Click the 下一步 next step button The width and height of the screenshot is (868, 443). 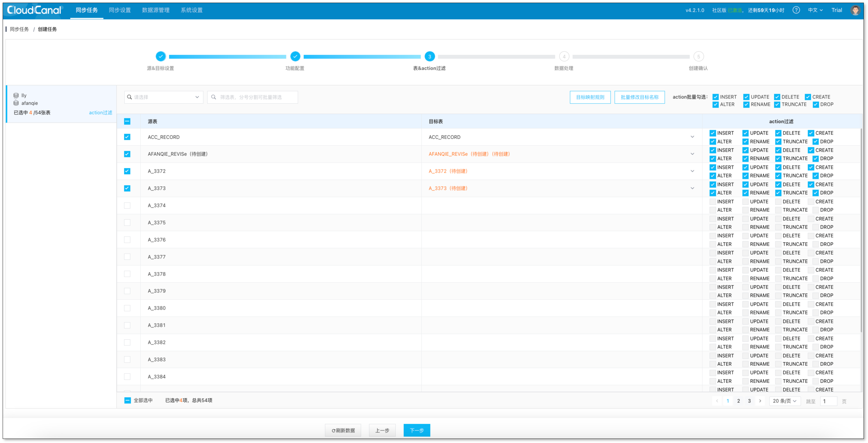[x=417, y=430]
